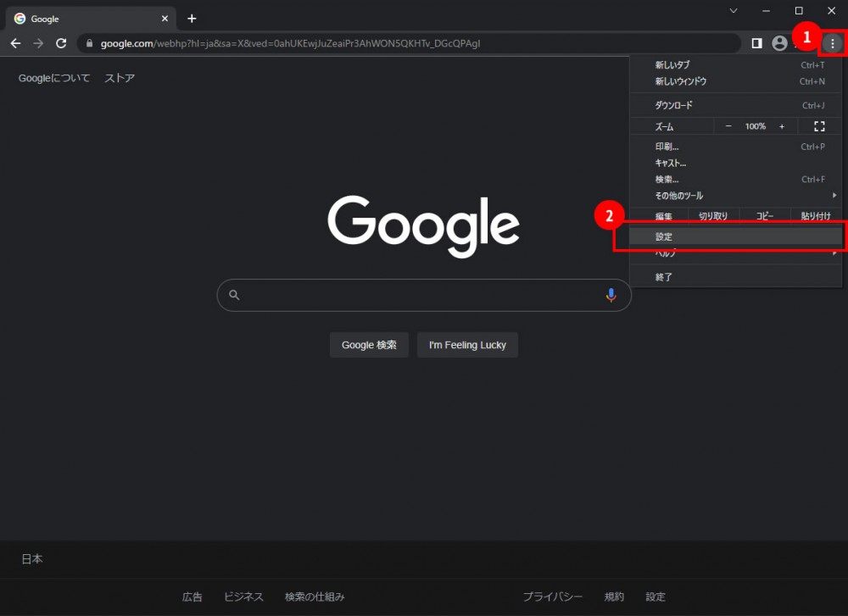
Task: Close the Chrome window
Action: (x=831, y=11)
